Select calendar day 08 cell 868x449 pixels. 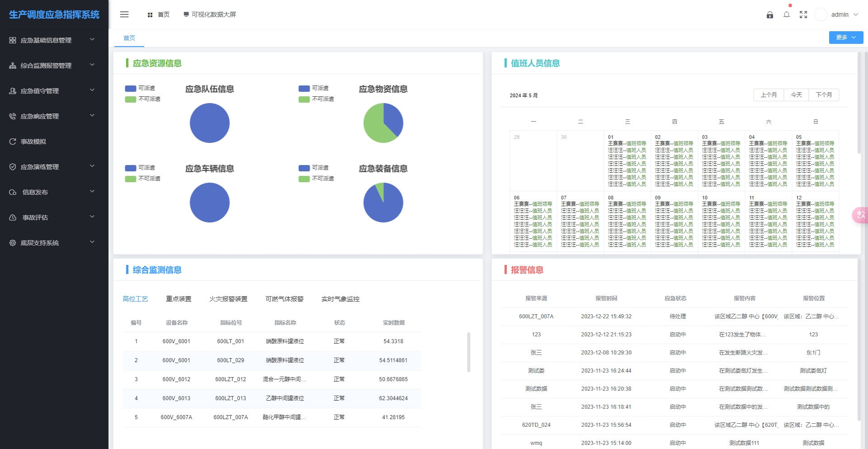(x=627, y=222)
